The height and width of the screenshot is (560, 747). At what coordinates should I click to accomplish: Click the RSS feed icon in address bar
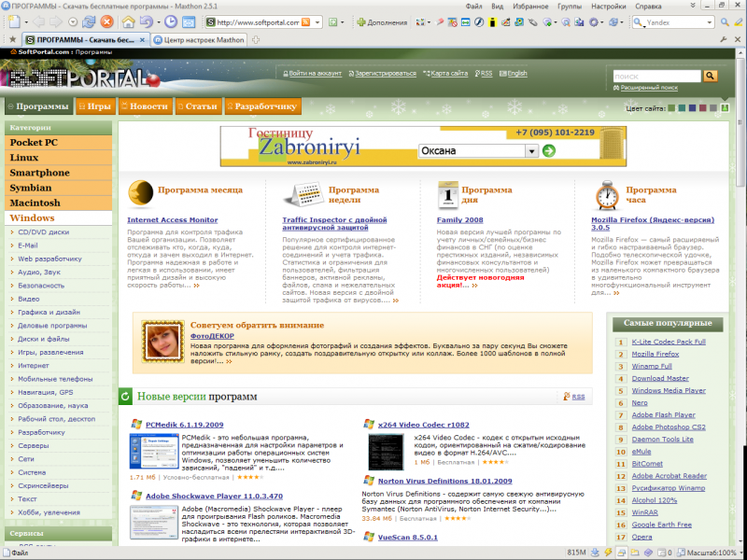point(306,21)
